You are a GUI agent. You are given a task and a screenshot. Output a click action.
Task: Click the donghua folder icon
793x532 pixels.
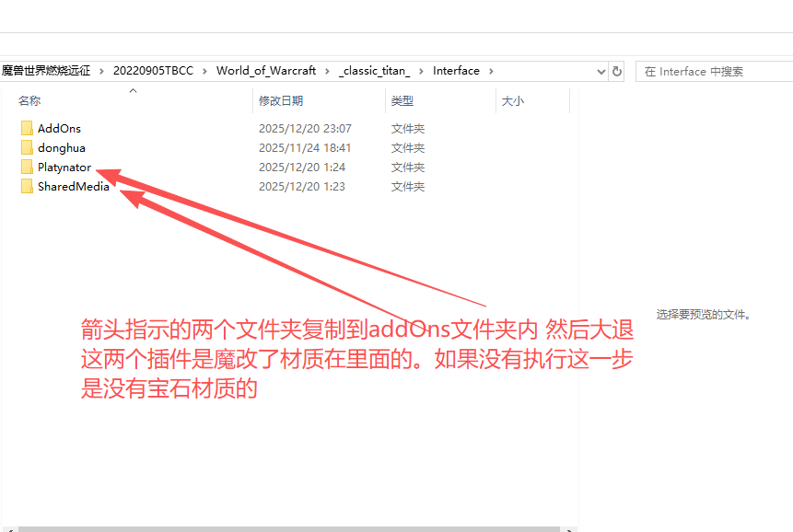(x=27, y=148)
